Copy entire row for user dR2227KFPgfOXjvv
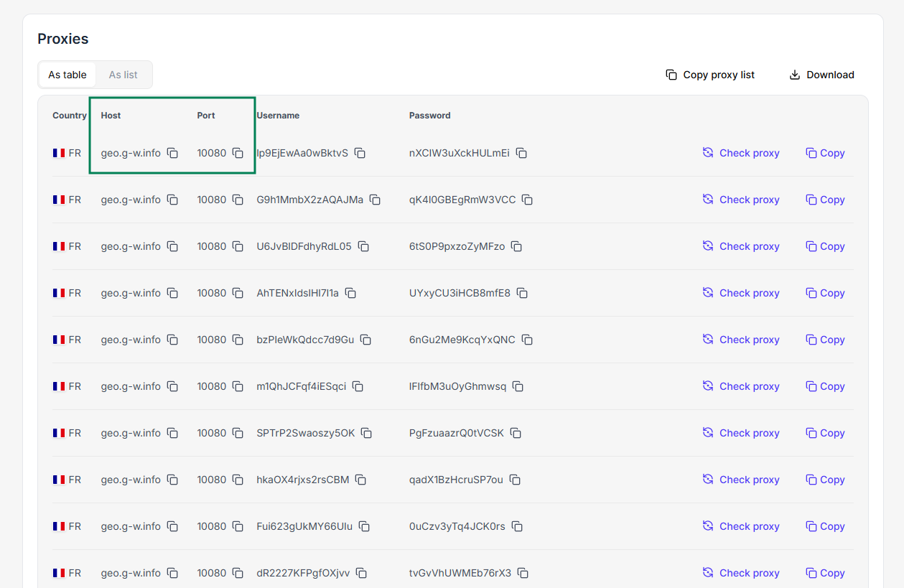Screen dimensions: 904x588 (825, 573)
